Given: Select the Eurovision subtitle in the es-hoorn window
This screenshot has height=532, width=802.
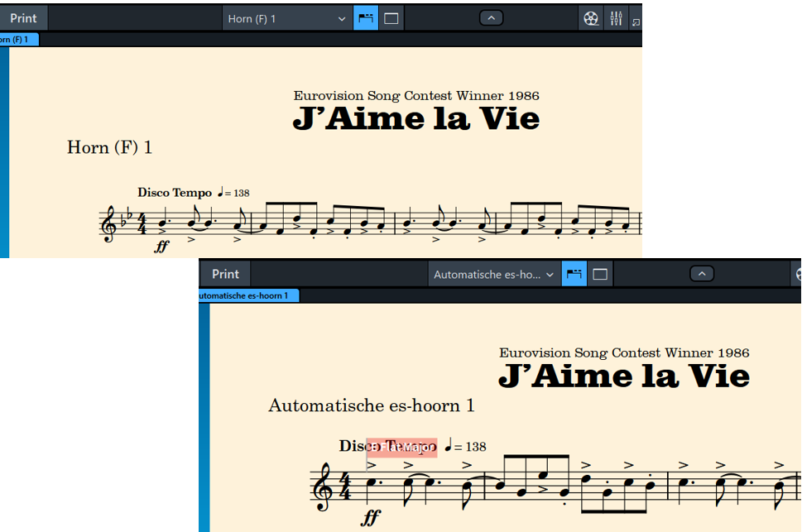Looking at the screenshot, I should (x=624, y=353).
